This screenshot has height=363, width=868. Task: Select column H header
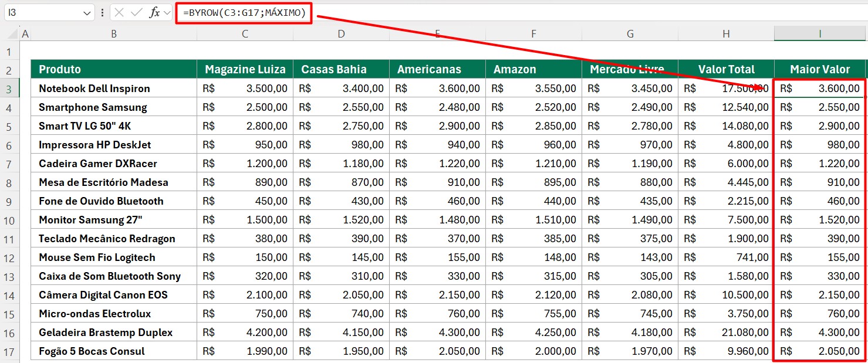(726, 34)
